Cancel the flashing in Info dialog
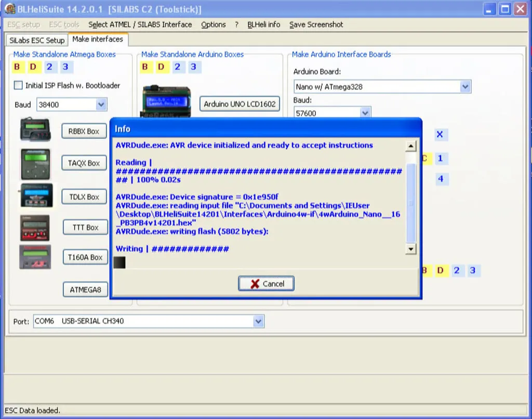This screenshot has height=419, width=532. click(x=267, y=284)
